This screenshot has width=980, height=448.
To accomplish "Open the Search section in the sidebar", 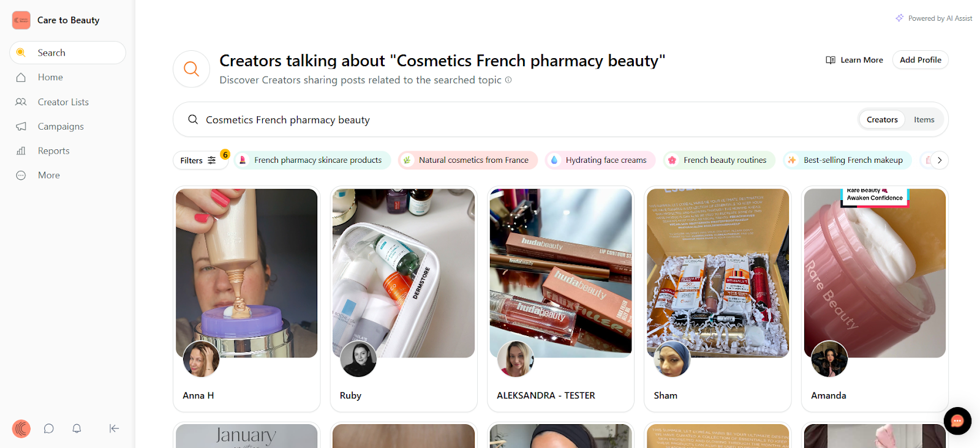I will (x=51, y=52).
